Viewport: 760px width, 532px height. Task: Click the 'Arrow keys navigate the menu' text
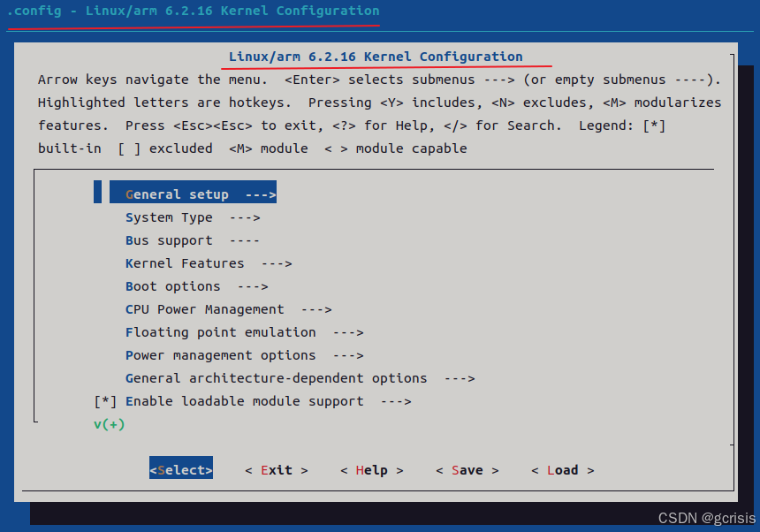click(153, 80)
